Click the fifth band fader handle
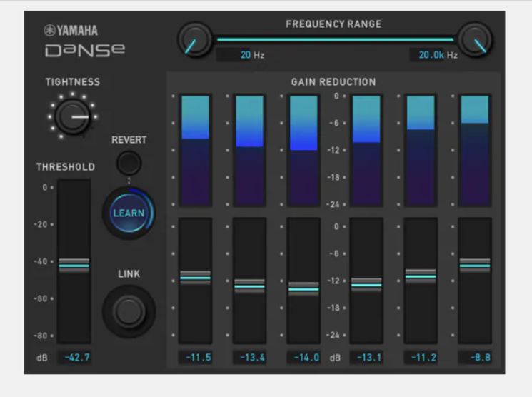The image size is (532, 397). (x=421, y=276)
